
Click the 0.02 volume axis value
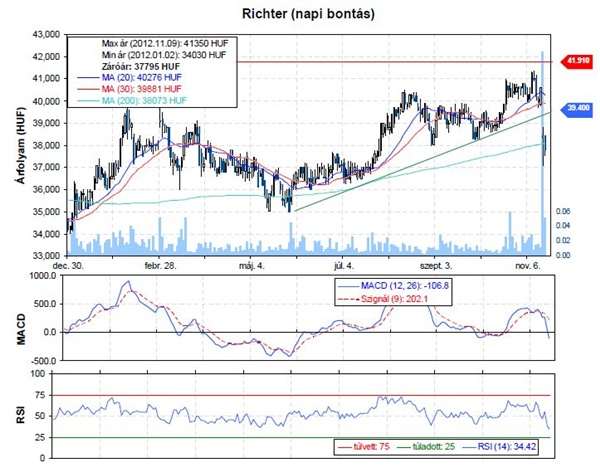point(563,240)
